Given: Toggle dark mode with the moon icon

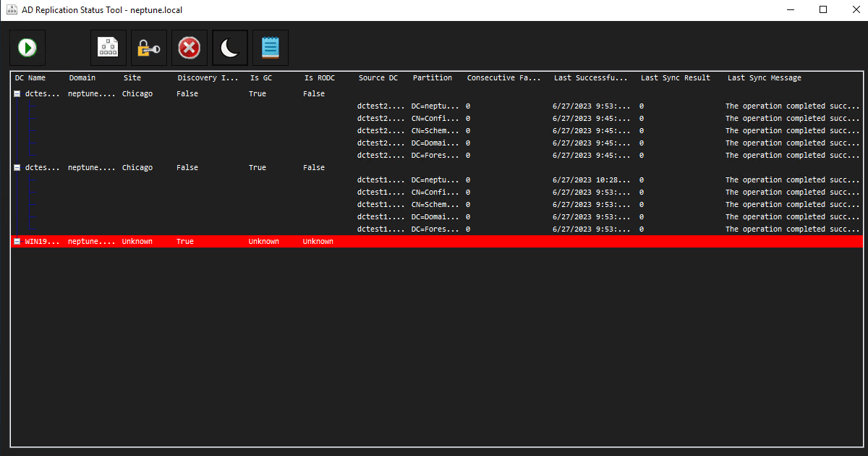Looking at the screenshot, I should click(230, 48).
